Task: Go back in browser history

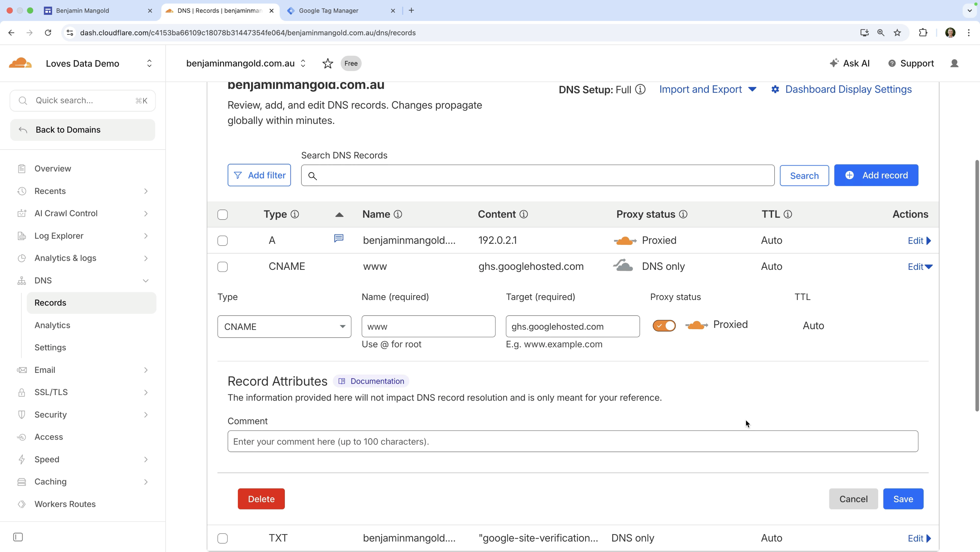Action: [11, 33]
